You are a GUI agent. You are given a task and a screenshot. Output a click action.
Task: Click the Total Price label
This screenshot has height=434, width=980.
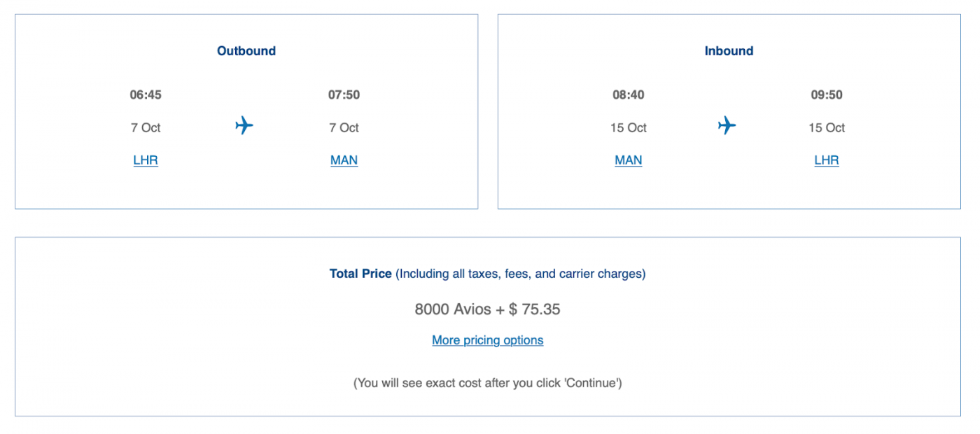pyautogui.click(x=360, y=274)
